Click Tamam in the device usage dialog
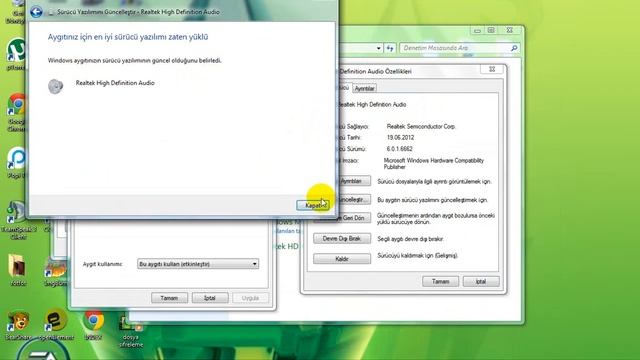640x360 pixels. [x=169, y=298]
